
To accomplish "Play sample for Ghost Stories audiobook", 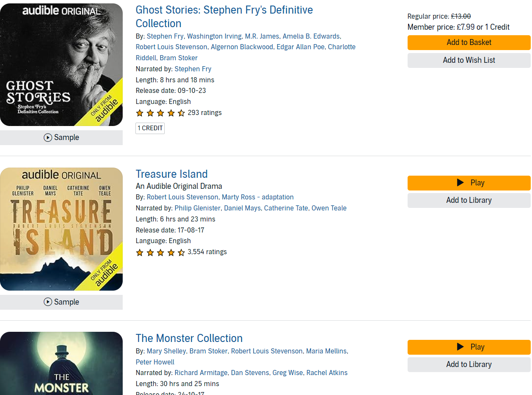I will pyautogui.click(x=61, y=137).
